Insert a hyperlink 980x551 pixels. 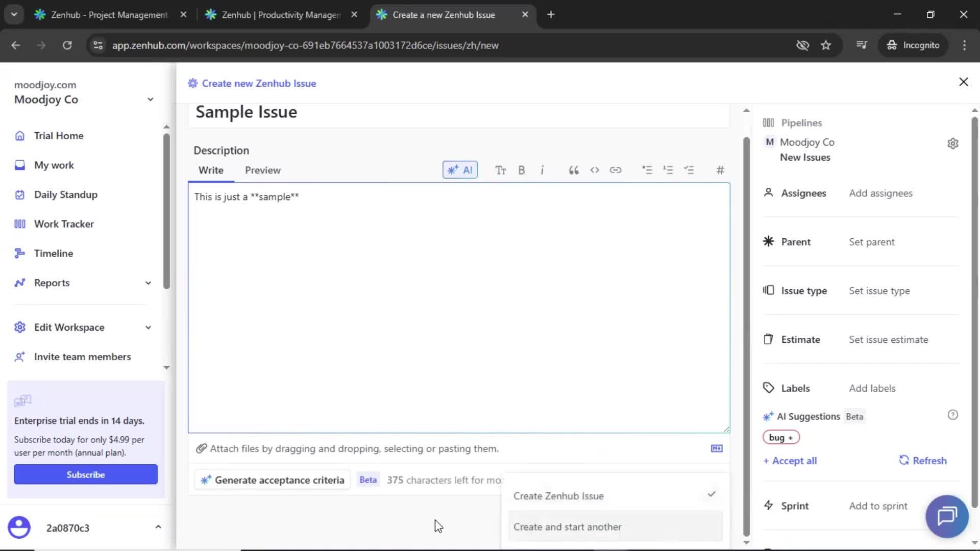(x=616, y=170)
